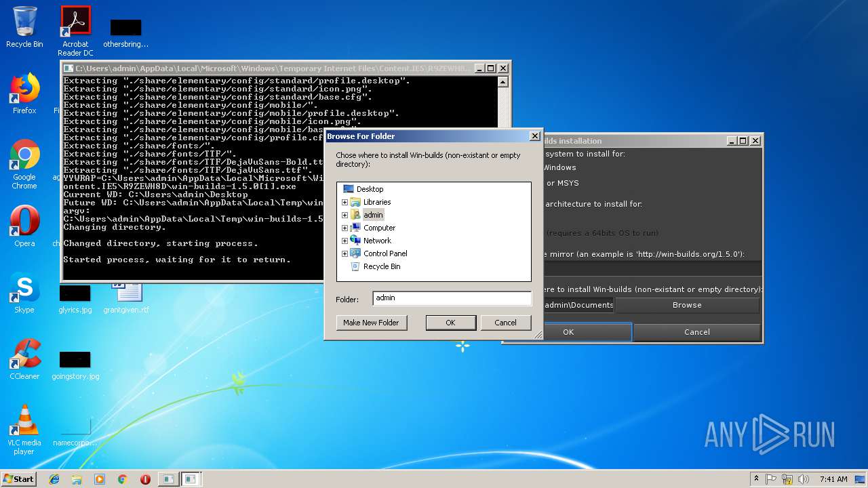
Task: Confirm with OK in Browse For Folder
Action: [450, 323]
